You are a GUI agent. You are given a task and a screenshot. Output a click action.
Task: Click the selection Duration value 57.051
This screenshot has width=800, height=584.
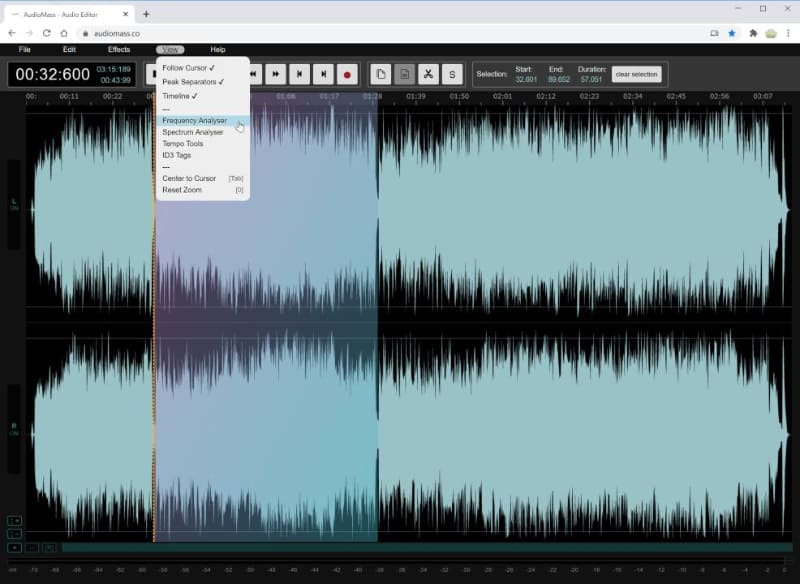[591, 80]
